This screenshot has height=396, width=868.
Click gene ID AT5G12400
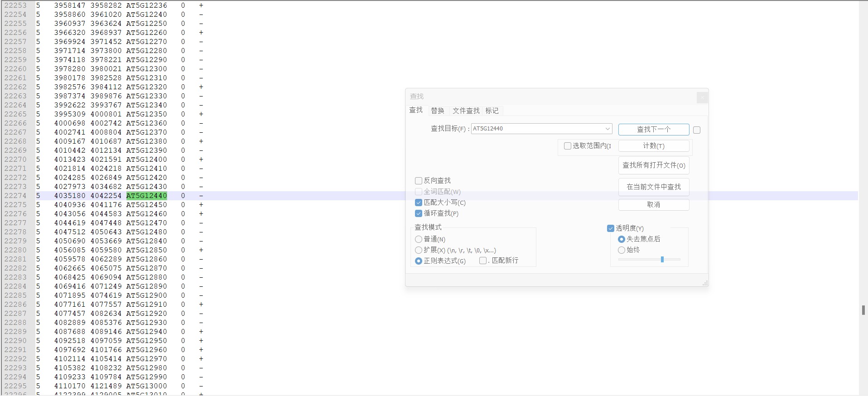(x=146, y=159)
